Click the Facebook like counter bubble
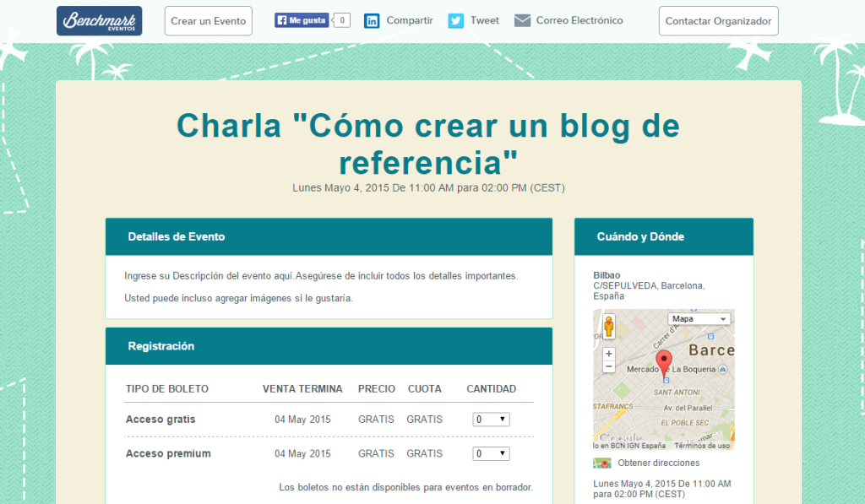Viewport: 865px width, 504px height. (342, 20)
